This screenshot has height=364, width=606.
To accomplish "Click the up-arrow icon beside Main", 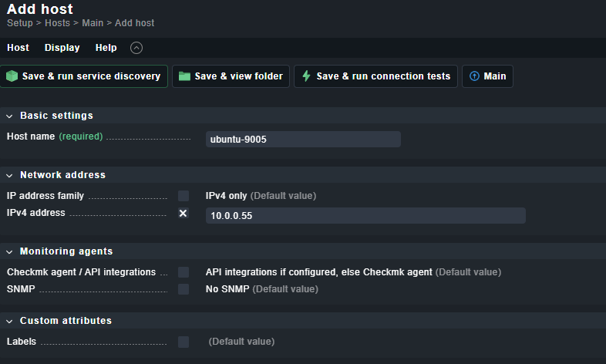I will [474, 76].
